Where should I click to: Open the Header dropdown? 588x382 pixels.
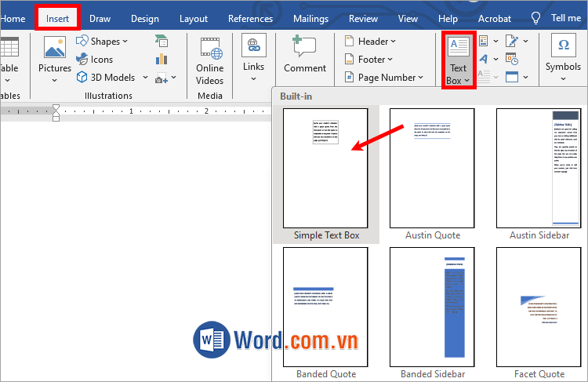pyautogui.click(x=370, y=42)
